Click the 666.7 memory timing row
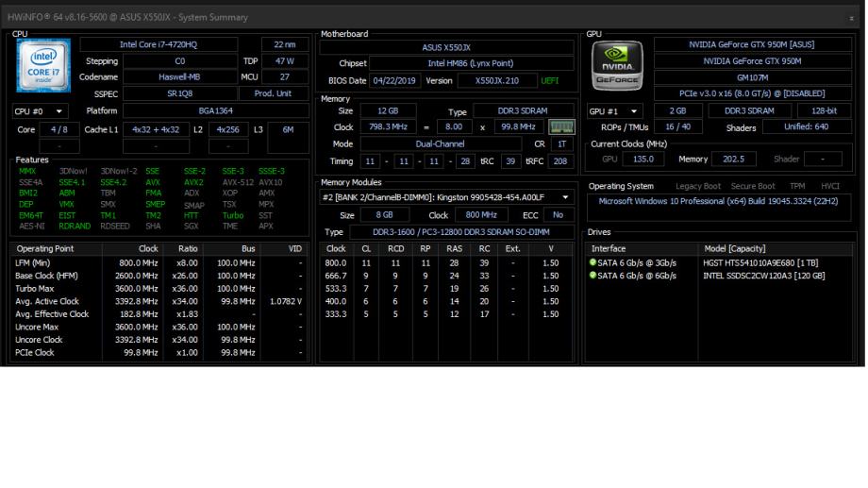Image resolution: width=868 pixels, height=488 pixels. (x=446, y=276)
